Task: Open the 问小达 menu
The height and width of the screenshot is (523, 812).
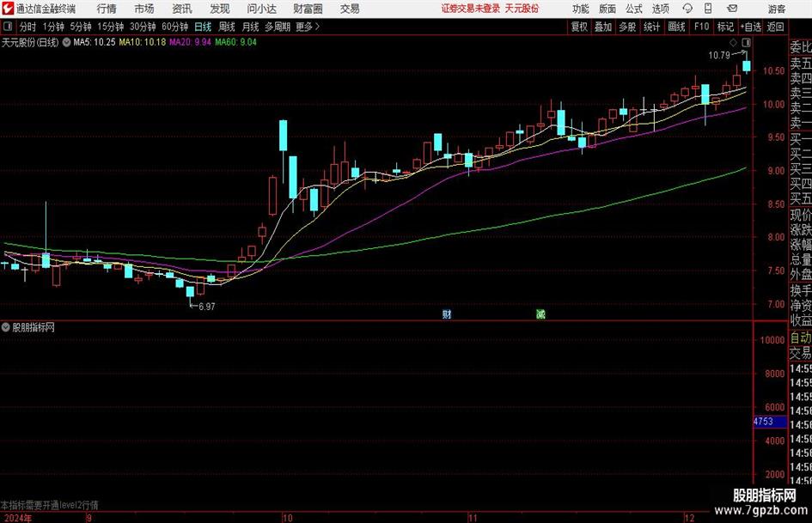Action: [261, 9]
